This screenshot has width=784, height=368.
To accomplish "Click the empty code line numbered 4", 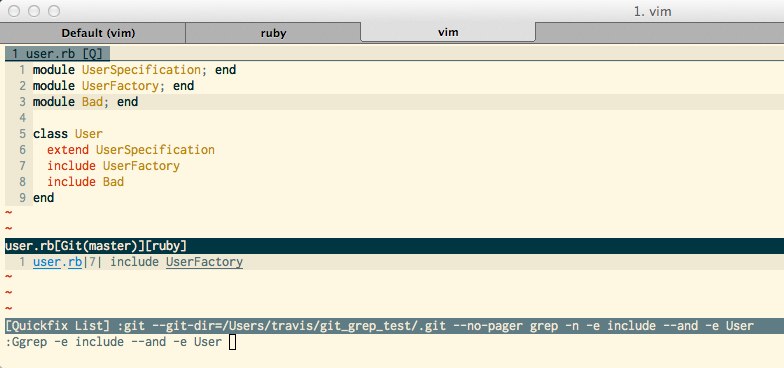I will click(394, 118).
